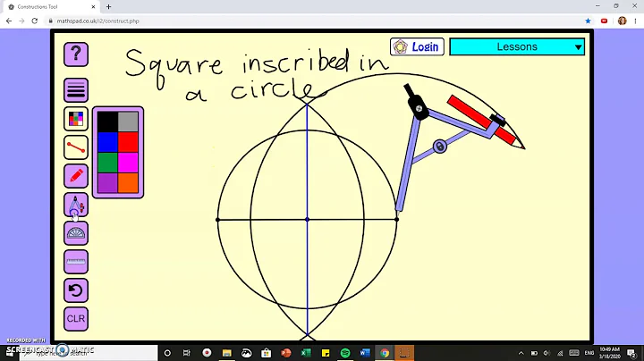Pick the gray color swatch
This screenshot has width=644, height=361.
point(128,122)
